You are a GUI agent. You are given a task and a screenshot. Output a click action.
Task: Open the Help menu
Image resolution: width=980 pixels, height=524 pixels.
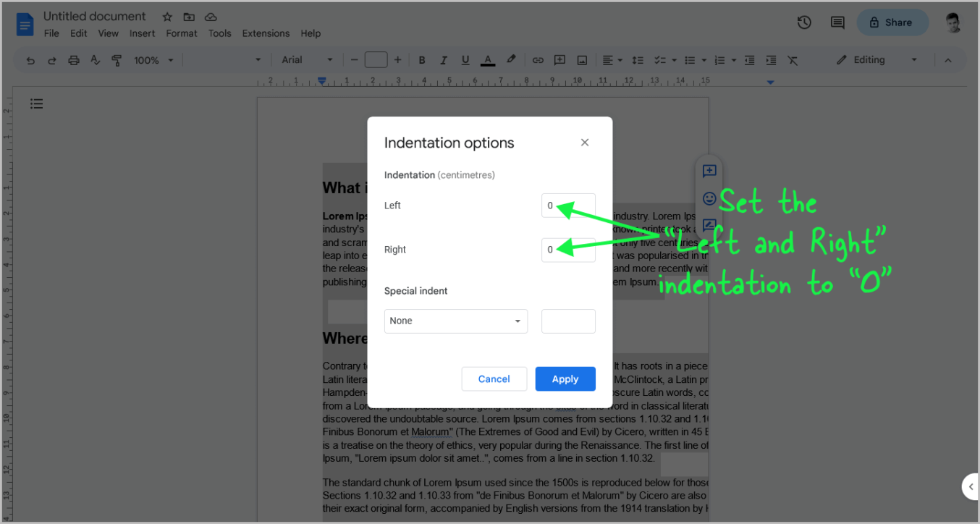tap(311, 33)
